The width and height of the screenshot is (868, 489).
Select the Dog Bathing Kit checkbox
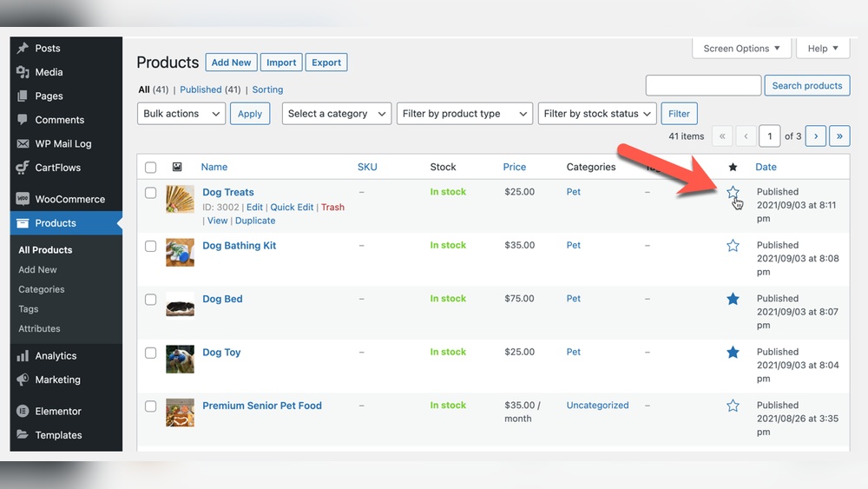click(150, 246)
